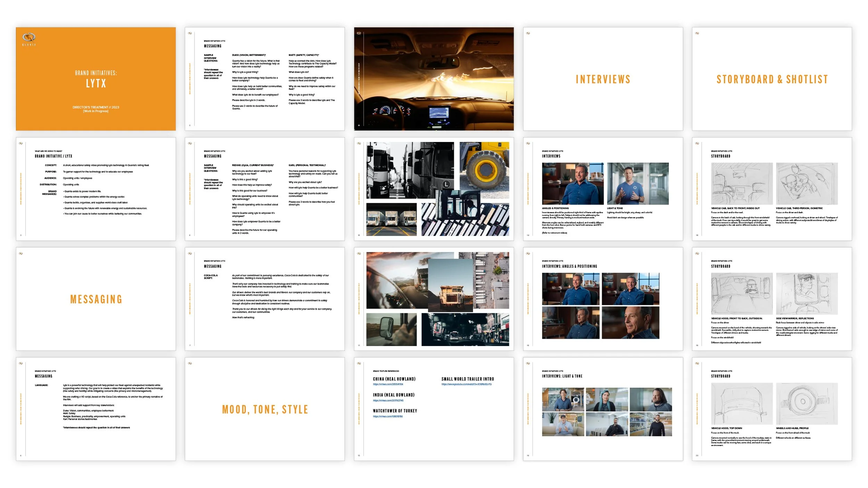Open the vimeo link under China (Neal Howland)

click(388, 385)
